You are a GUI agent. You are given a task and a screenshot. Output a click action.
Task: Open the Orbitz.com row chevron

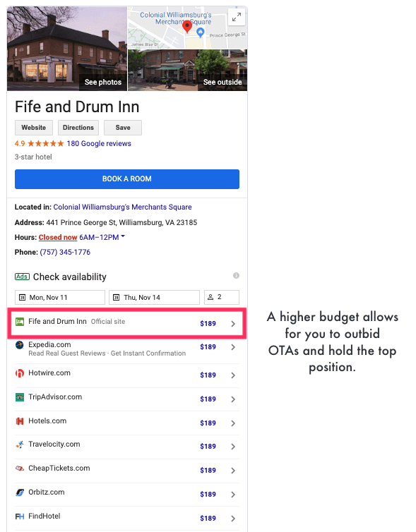coord(233,495)
